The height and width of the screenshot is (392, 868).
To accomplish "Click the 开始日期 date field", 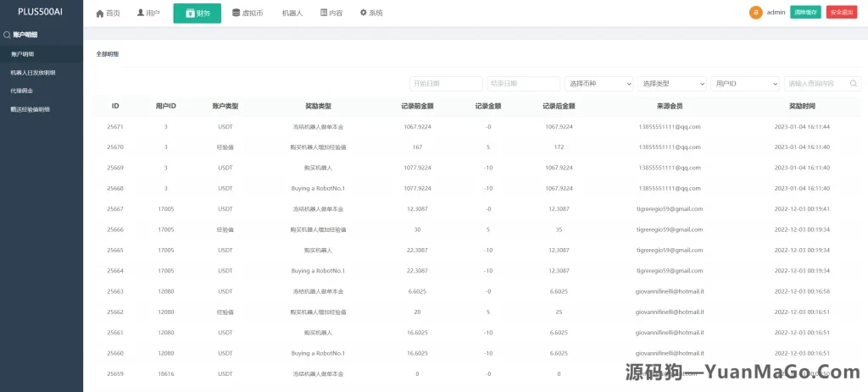I will tap(446, 84).
